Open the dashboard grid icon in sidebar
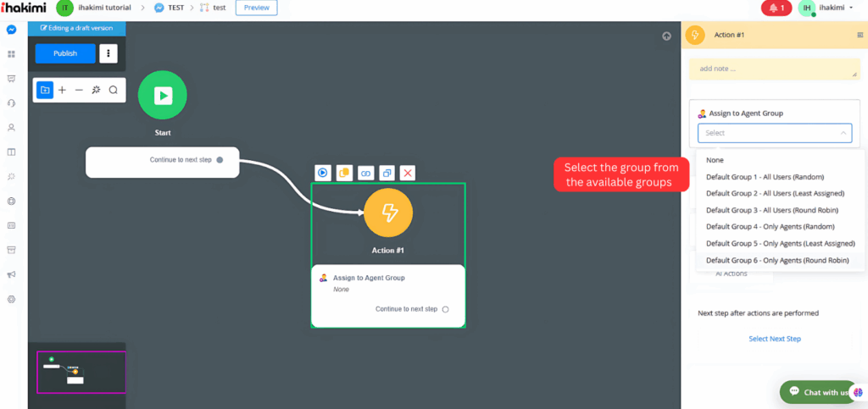868x409 pixels. [x=12, y=54]
